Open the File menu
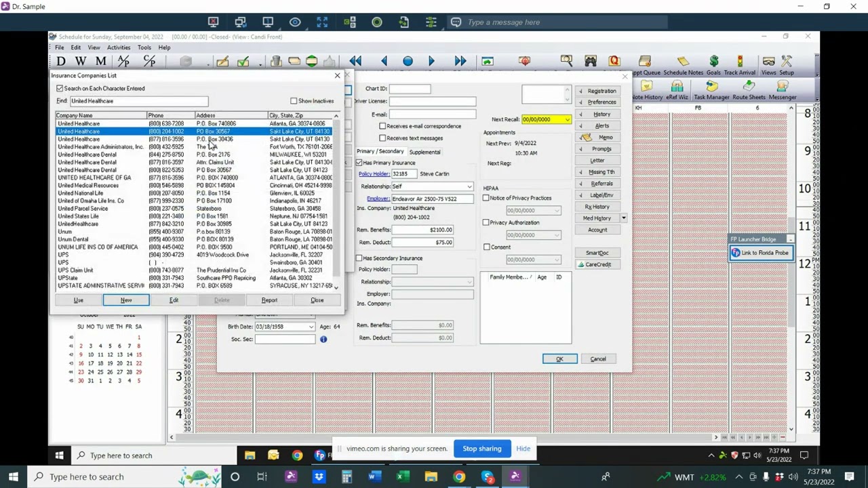 point(60,47)
